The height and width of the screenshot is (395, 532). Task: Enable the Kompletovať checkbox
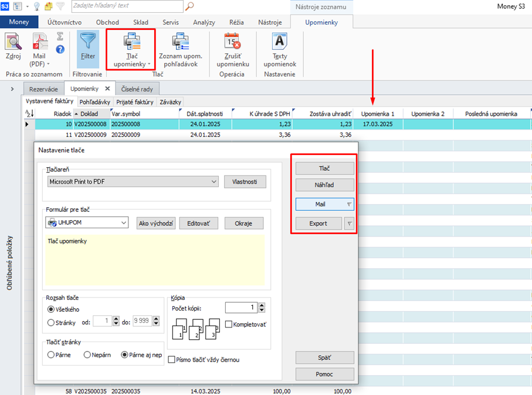click(x=229, y=325)
